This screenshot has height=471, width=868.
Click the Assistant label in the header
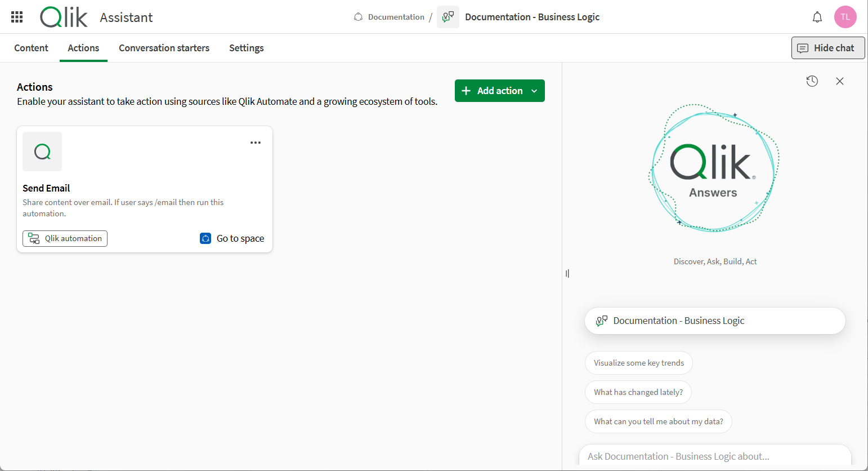point(126,17)
